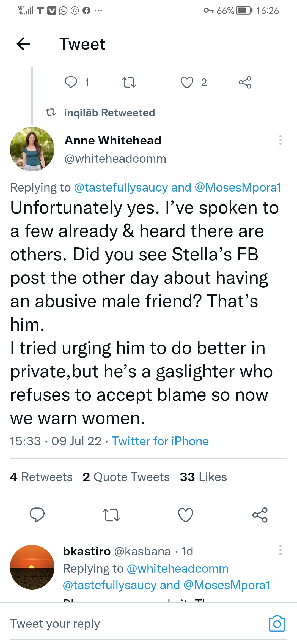Open the @MosesMpora1 mention in Anne's tweet
This screenshot has height=644, width=297.
[238, 187]
